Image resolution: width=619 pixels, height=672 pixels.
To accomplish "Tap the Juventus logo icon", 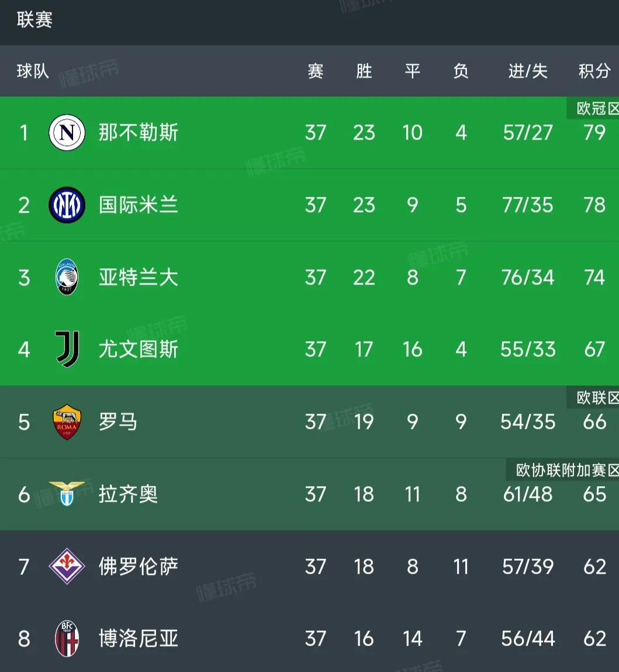I will (67, 349).
